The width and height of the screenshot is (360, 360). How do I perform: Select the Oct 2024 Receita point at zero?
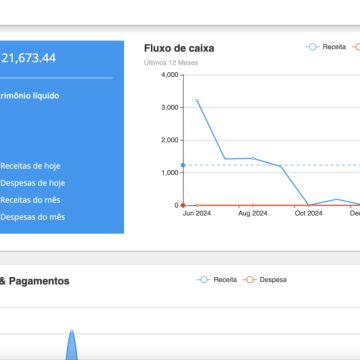(x=308, y=205)
